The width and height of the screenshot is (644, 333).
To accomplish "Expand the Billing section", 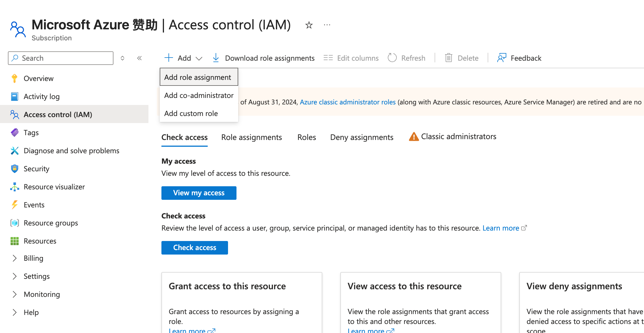I will pyautogui.click(x=15, y=258).
